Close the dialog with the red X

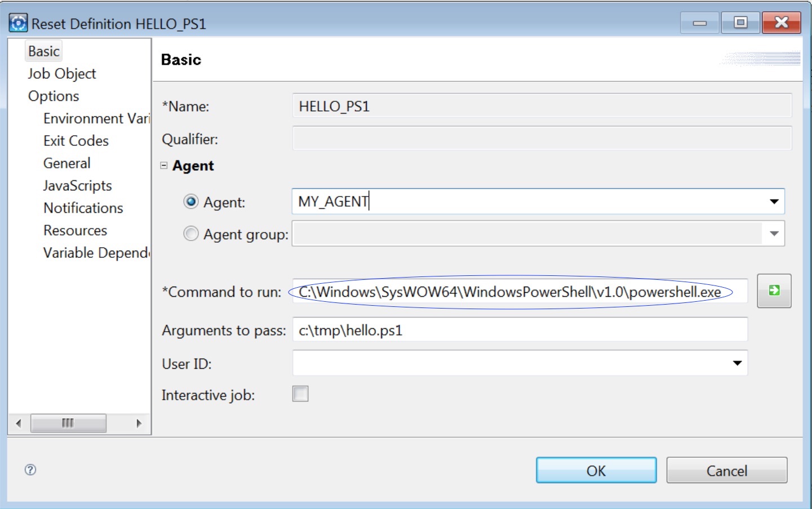tap(782, 23)
